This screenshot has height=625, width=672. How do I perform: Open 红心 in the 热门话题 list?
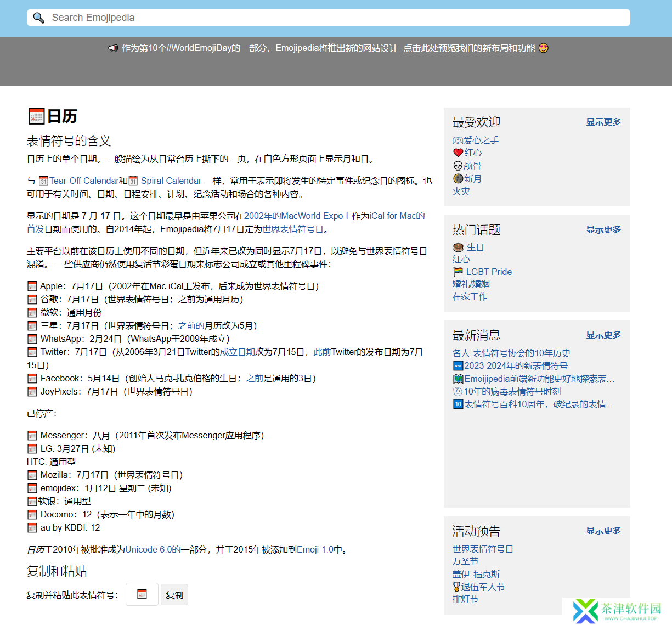(461, 260)
